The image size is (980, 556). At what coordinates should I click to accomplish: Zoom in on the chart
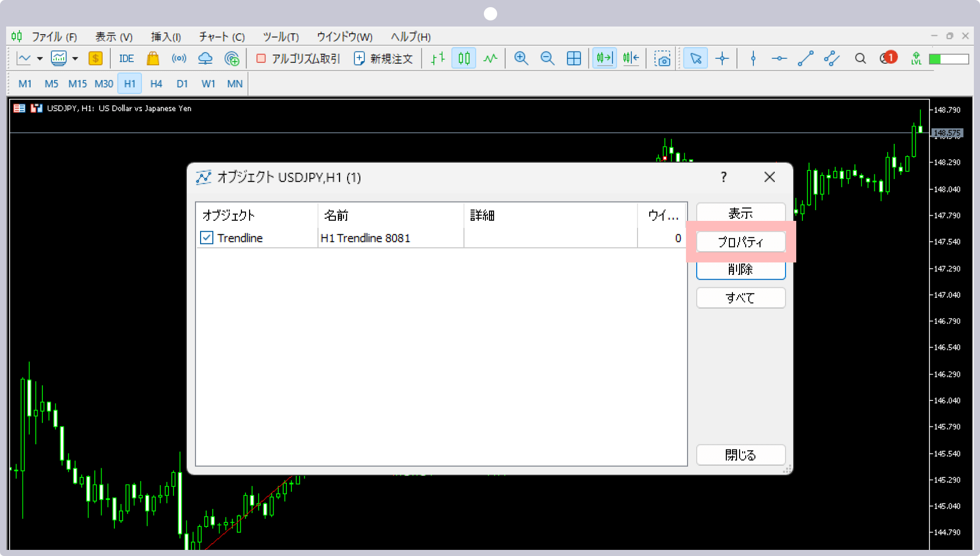521,59
